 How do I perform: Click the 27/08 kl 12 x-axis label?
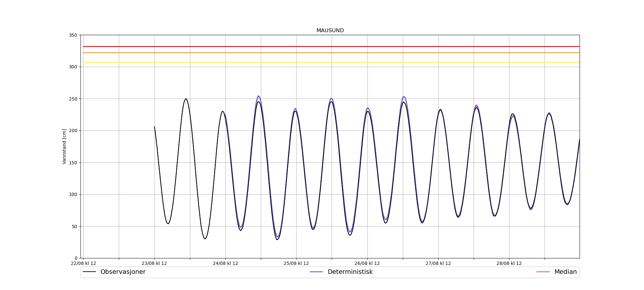pyautogui.click(x=438, y=264)
